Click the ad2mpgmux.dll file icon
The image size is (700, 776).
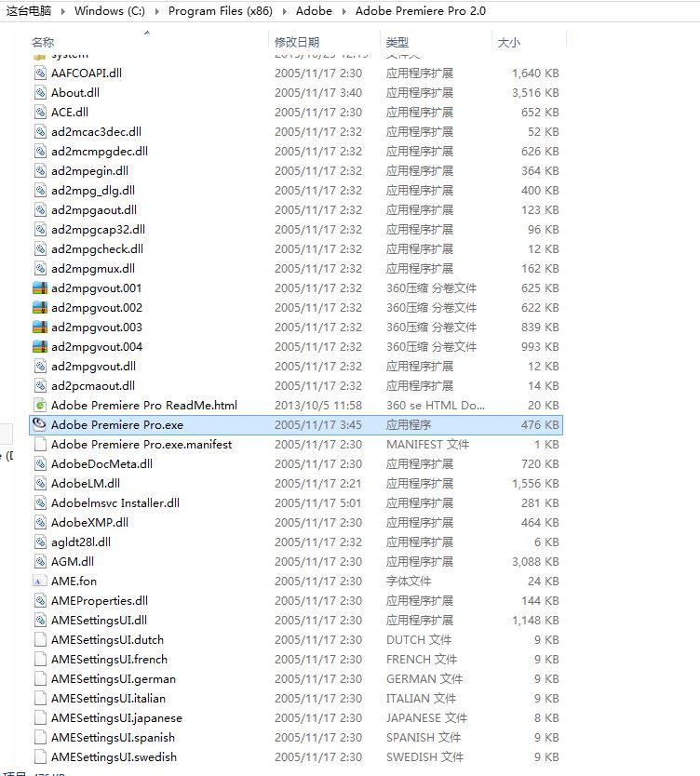(x=40, y=269)
